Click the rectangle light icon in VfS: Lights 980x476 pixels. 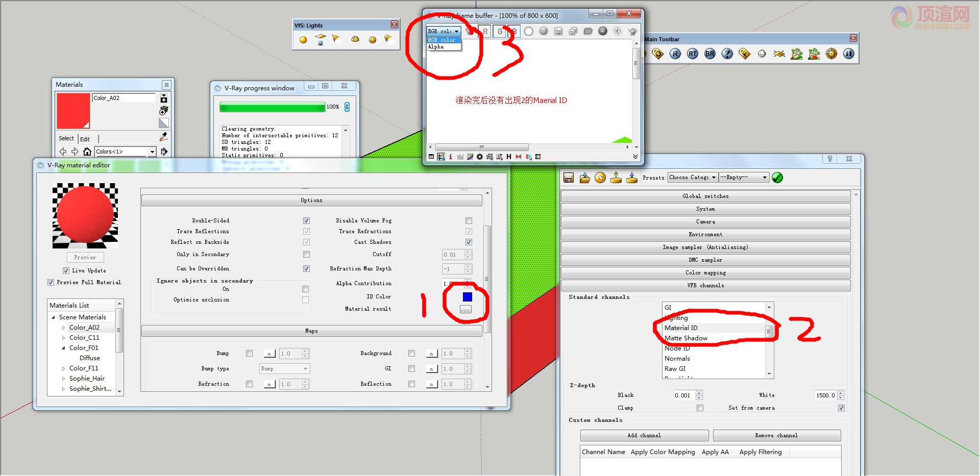320,39
